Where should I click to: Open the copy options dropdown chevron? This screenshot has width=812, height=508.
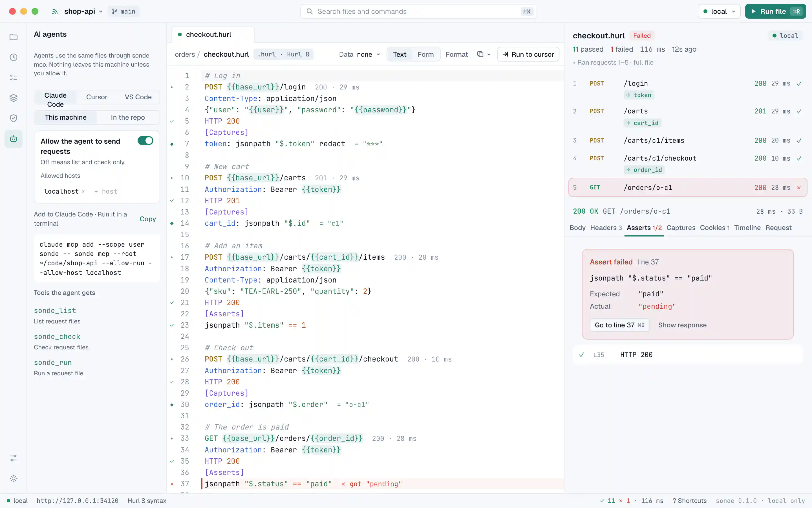coord(489,54)
